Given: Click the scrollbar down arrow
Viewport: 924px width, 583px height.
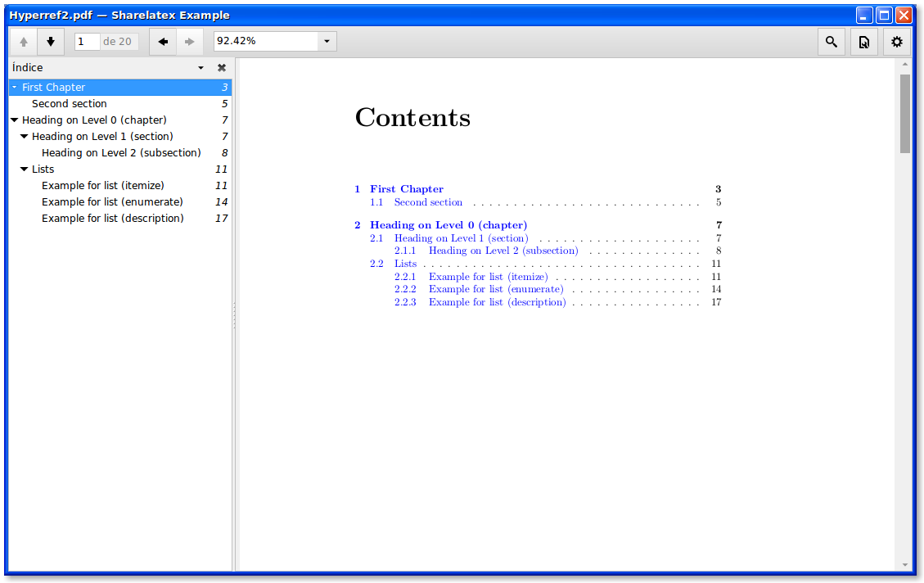Looking at the screenshot, I should pyautogui.click(x=905, y=565).
